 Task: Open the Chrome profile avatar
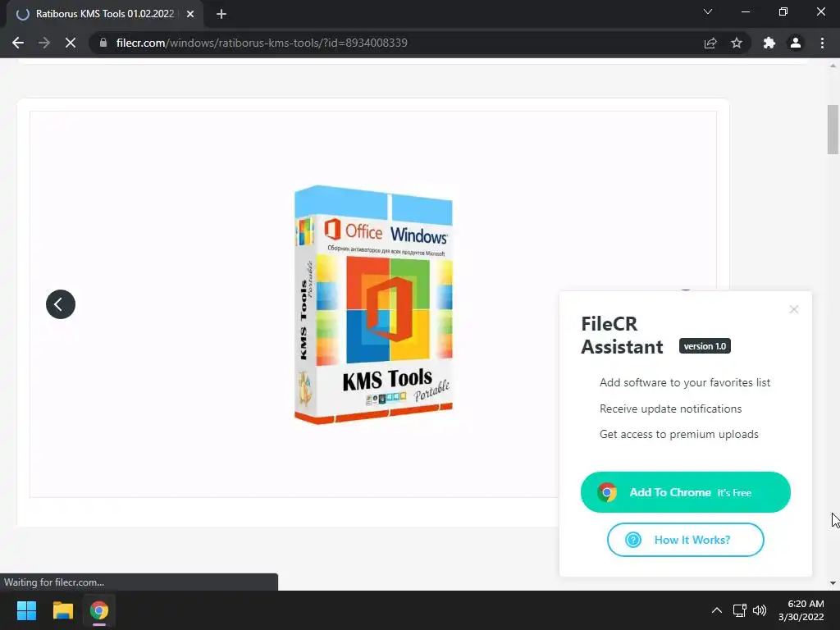796,43
